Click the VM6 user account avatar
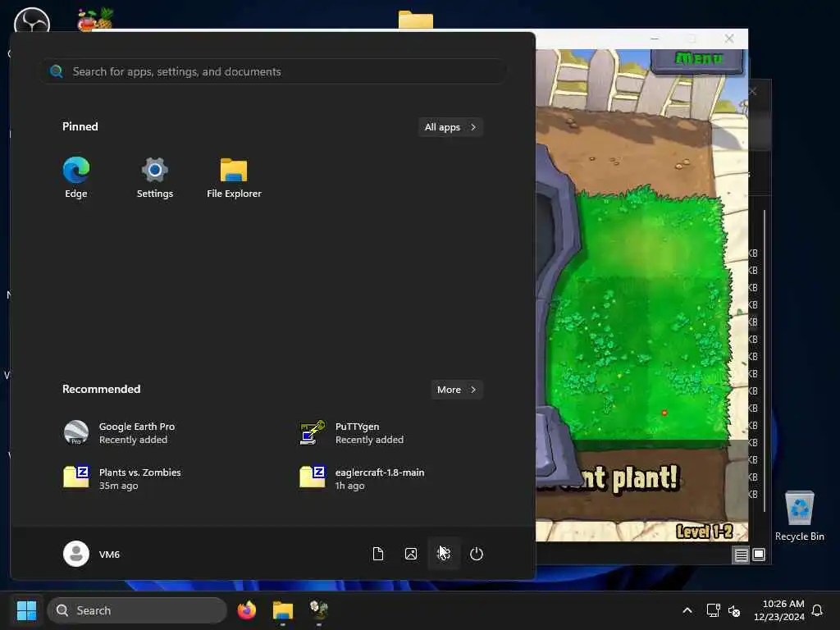The image size is (840, 630). coord(76,554)
